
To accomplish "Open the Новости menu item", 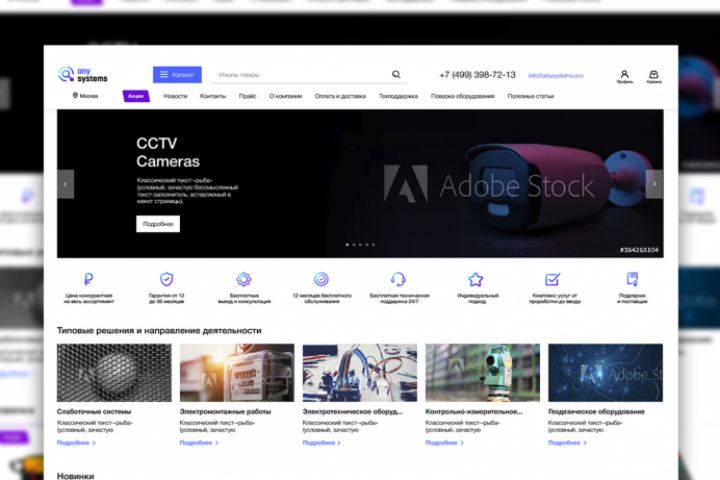I will [175, 96].
